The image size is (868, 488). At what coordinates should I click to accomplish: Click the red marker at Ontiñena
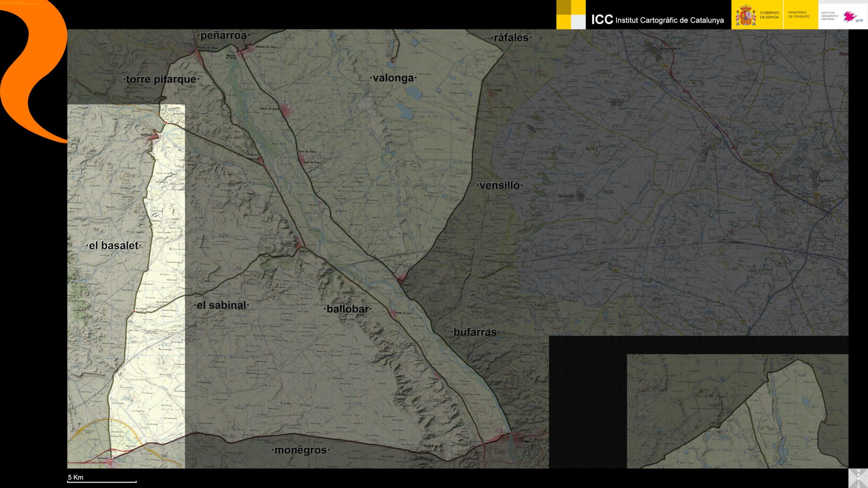166,122
